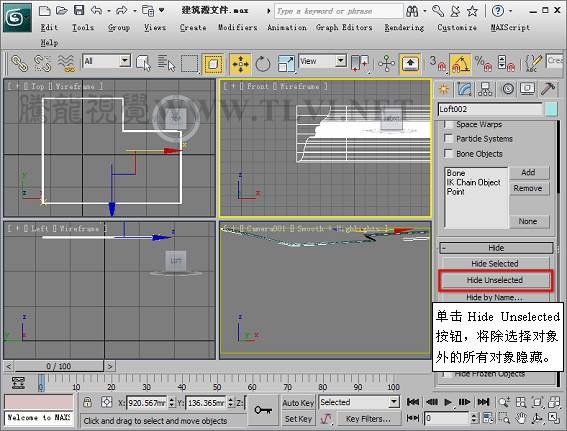Open the Edit menu
This screenshot has width=567, height=431.
49,27
